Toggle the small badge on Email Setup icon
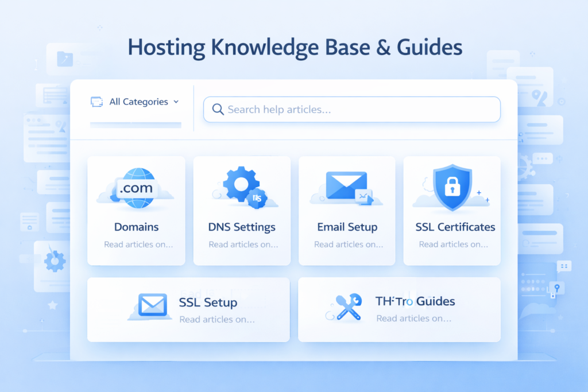The width and height of the screenshot is (588, 392). [364, 196]
